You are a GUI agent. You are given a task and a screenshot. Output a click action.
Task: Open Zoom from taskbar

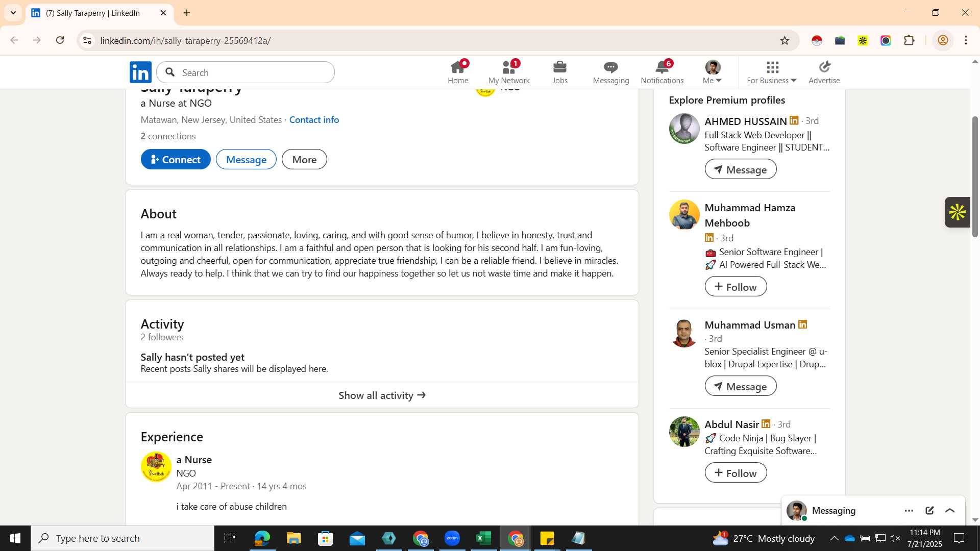tap(452, 538)
